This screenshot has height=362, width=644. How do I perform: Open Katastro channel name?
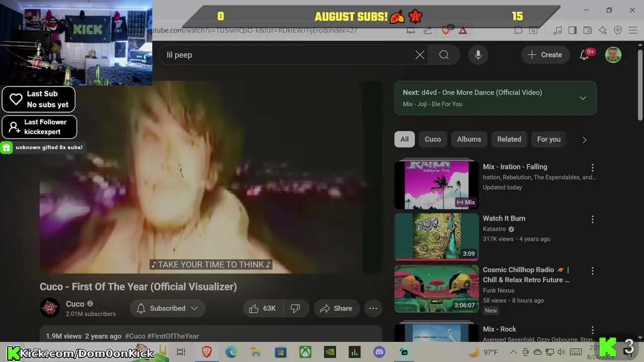tap(495, 229)
